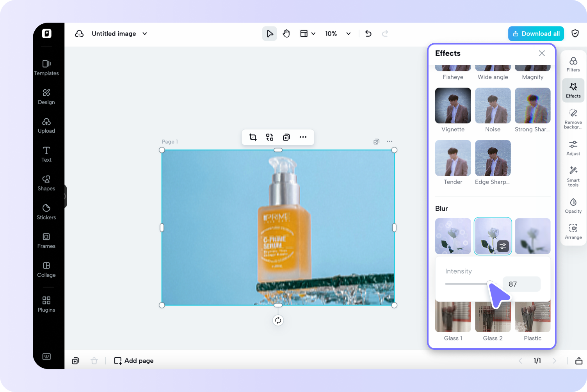The image size is (587, 392).
Task: Open the Effects tab
Action: tap(573, 91)
